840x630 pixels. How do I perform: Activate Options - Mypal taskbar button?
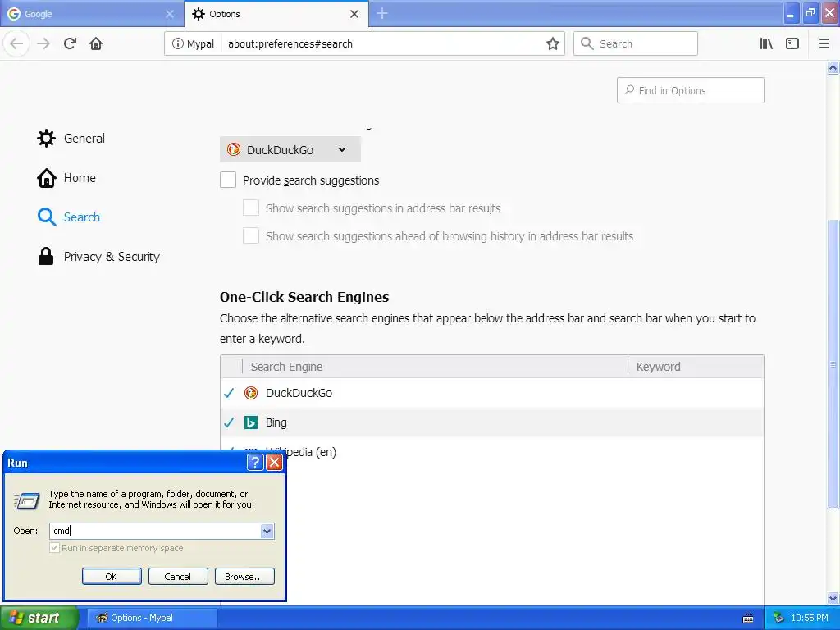point(152,618)
